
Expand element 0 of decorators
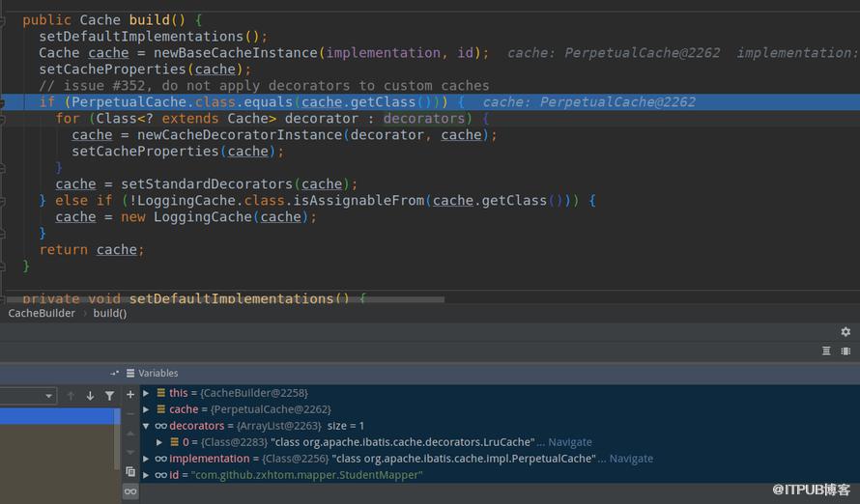coord(159,442)
